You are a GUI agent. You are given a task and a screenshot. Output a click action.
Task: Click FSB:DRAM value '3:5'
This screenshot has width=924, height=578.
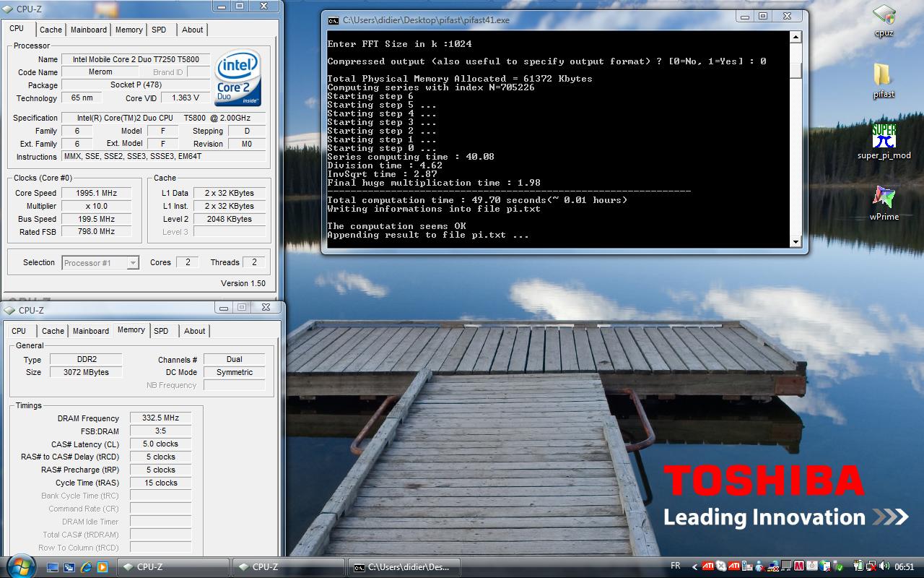pos(160,431)
